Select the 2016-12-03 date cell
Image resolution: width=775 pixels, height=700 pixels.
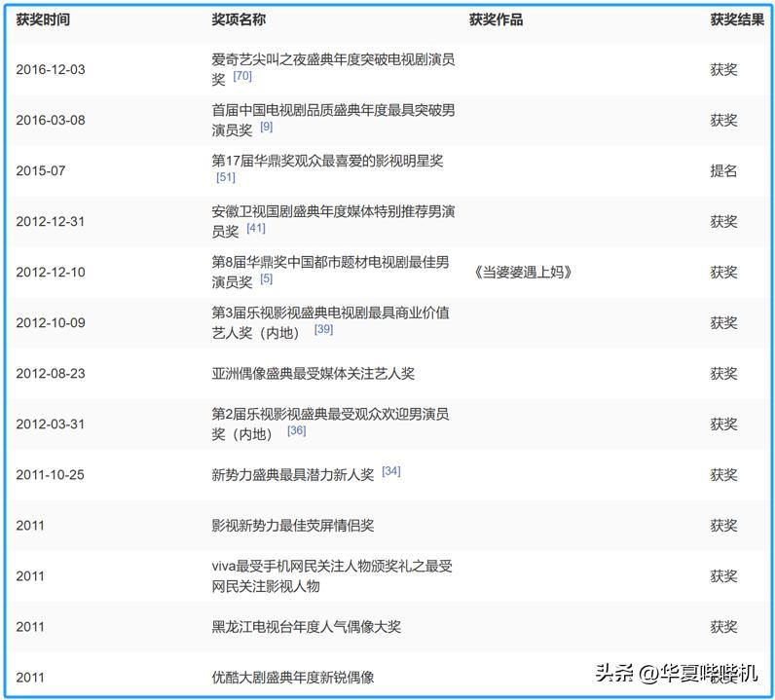[51, 70]
